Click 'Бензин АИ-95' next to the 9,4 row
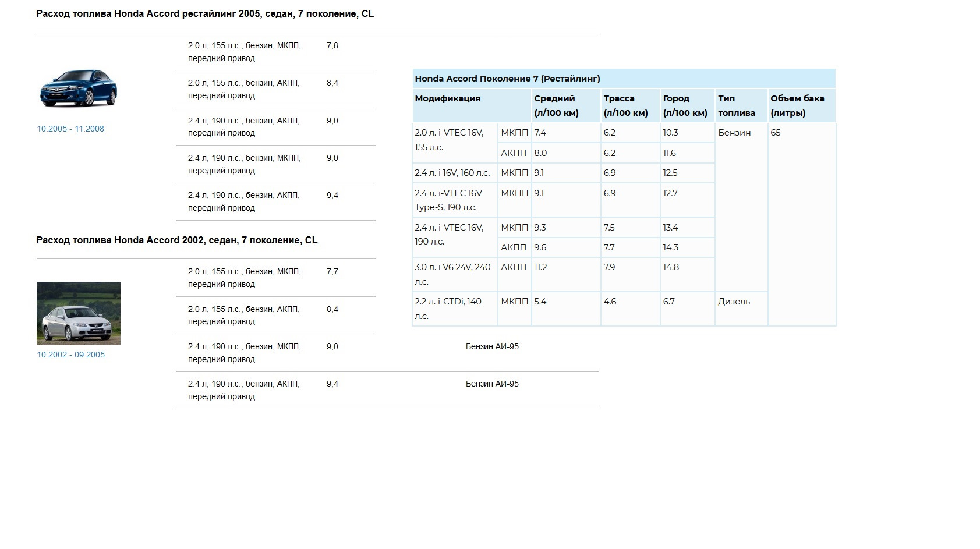The image size is (980, 549). (492, 384)
